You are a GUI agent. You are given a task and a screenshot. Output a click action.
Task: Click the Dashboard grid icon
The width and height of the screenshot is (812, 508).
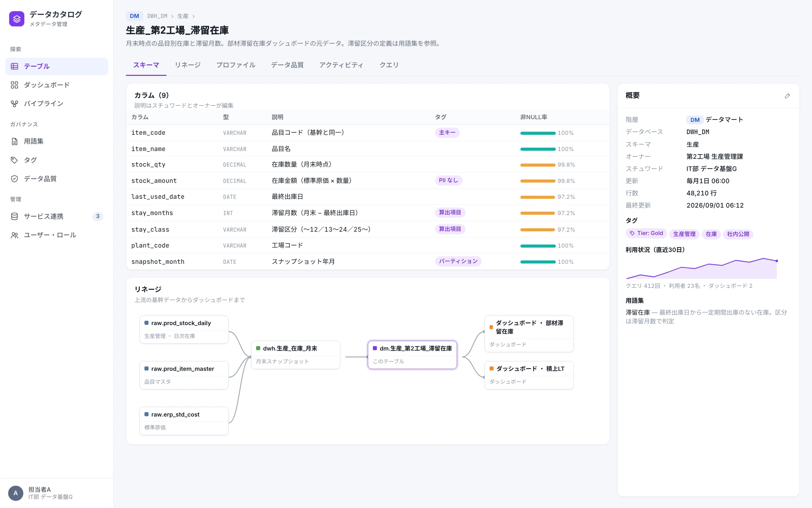click(x=15, y=85)
